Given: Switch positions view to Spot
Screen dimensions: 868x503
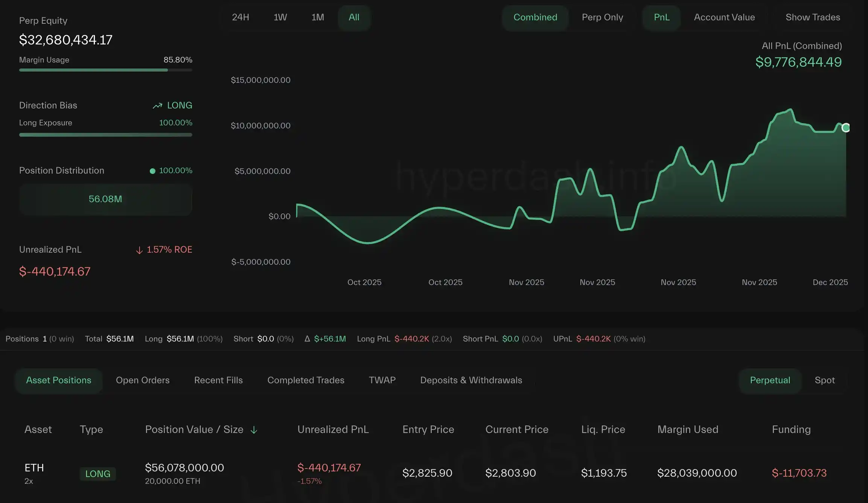Looking at the screenshot, I should [824, 380].
